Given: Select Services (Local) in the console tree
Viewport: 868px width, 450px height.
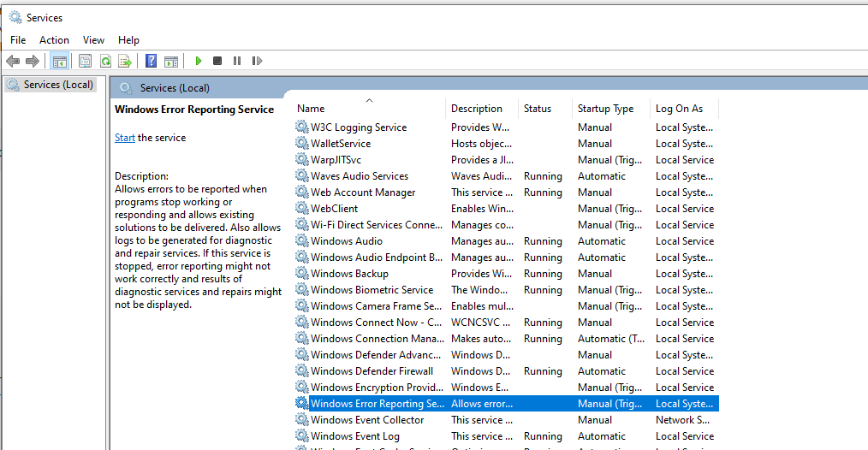Looking at the screenshot, I should (58, 85).
